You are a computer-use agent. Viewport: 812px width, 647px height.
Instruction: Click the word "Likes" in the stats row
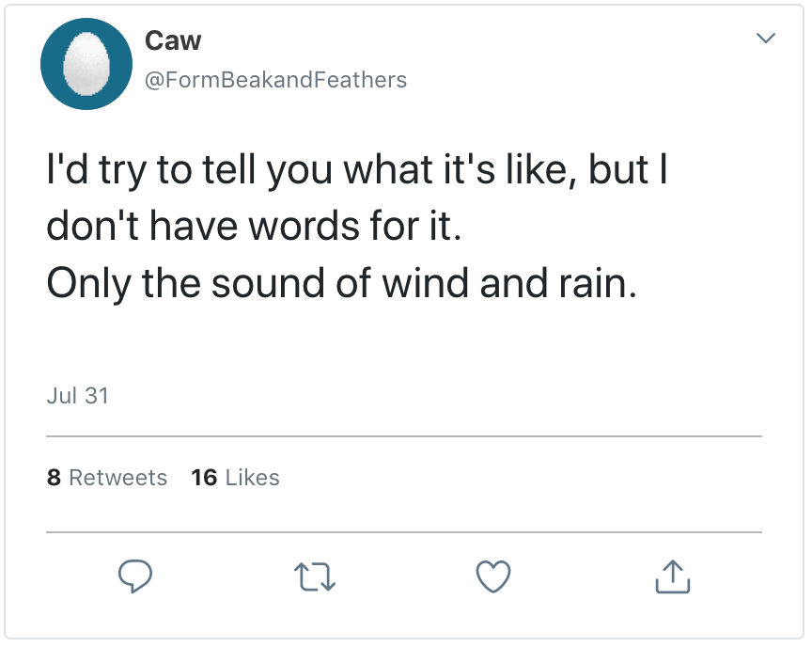point(253,478)
